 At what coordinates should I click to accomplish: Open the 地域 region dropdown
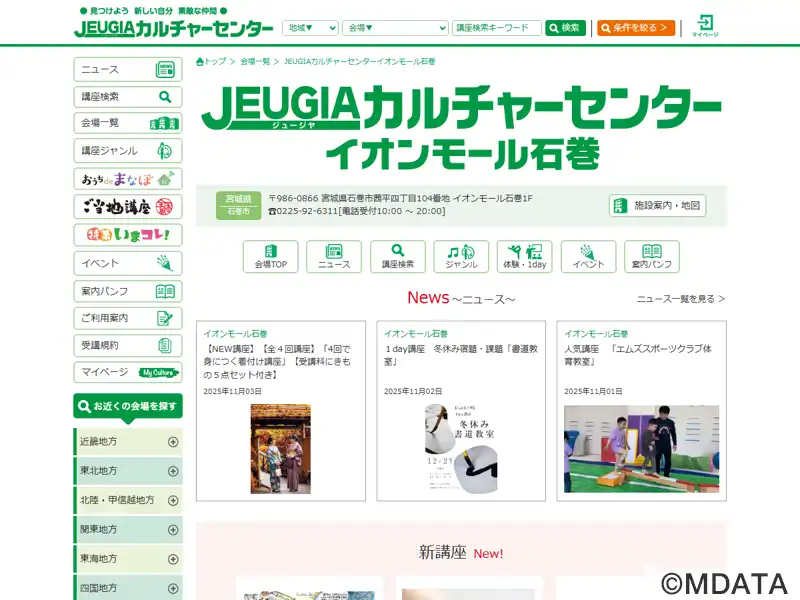point(310,28)
